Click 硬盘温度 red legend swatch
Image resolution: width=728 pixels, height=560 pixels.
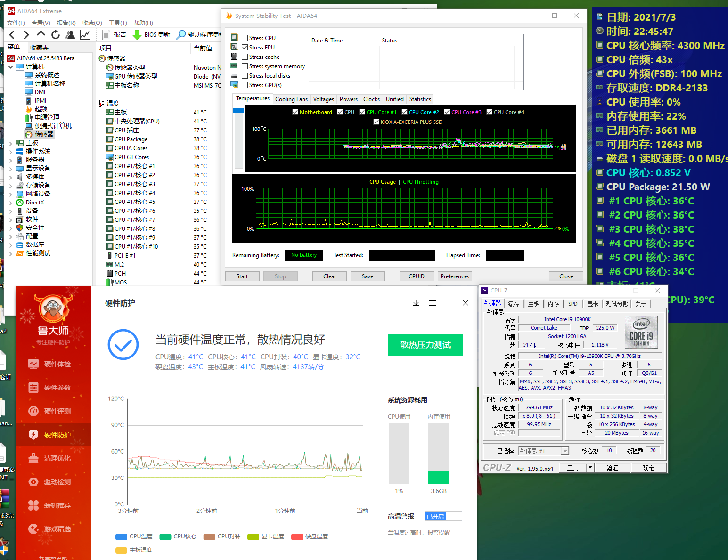[x=297, y=537]
